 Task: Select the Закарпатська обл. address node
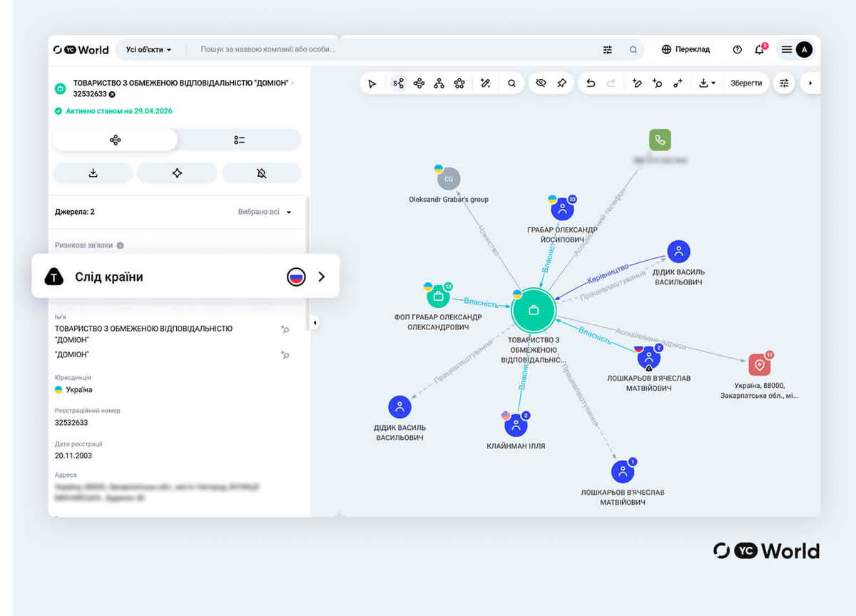760,364
